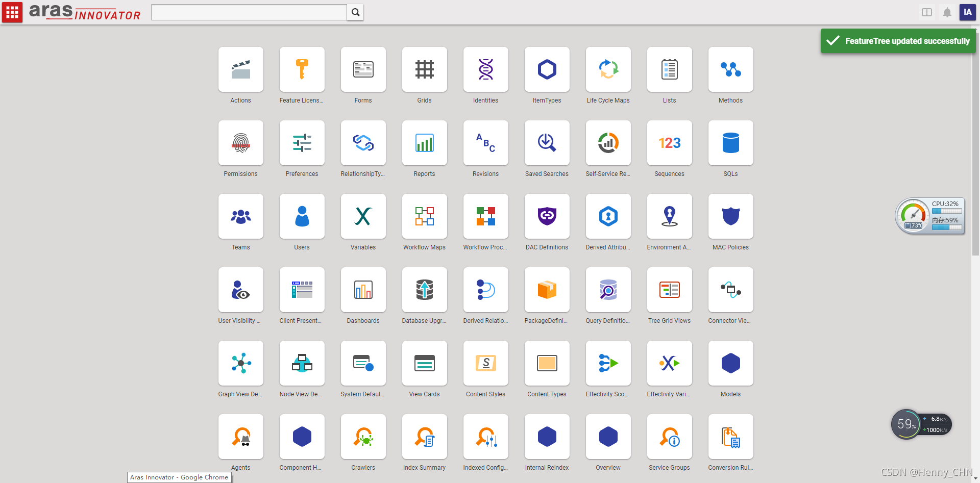Viewport: 980px width, 483px height.
Task: Open the Lists tile
Action: (x=670, y=69)
